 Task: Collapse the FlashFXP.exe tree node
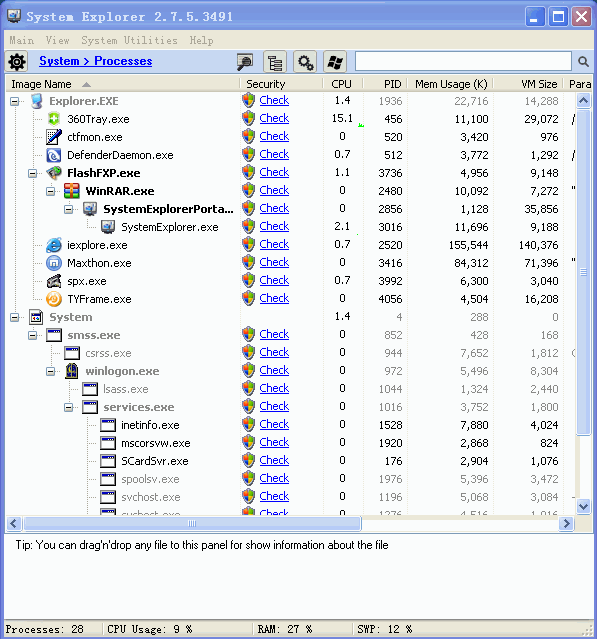(x=32, y=174)
